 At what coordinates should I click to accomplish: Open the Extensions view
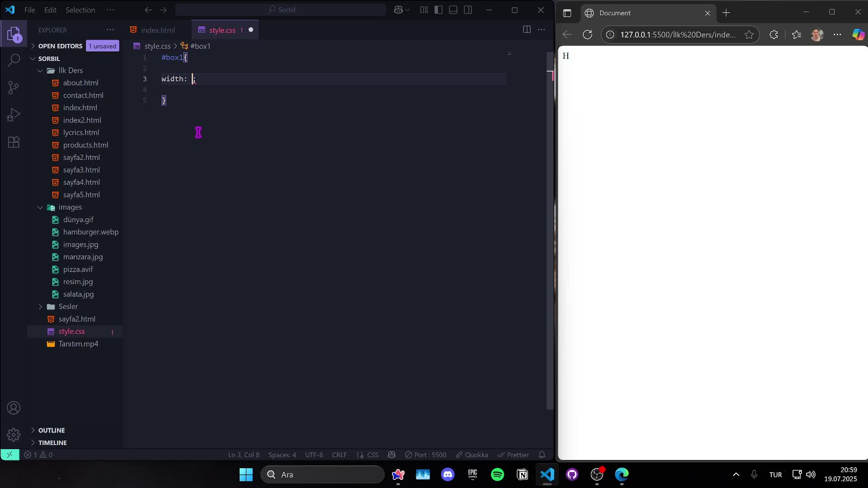pos(14,142)
